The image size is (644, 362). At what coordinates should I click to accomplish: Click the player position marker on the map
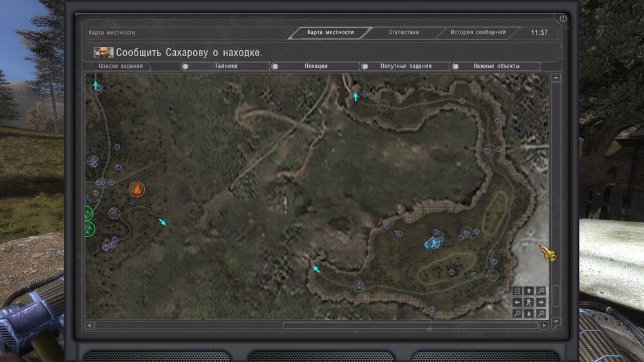[433, 243]
